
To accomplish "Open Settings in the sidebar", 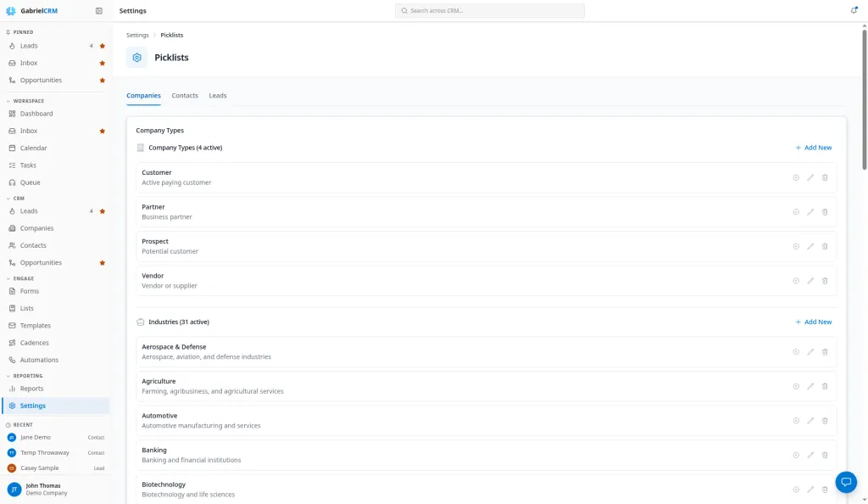I will pos(55,406).
